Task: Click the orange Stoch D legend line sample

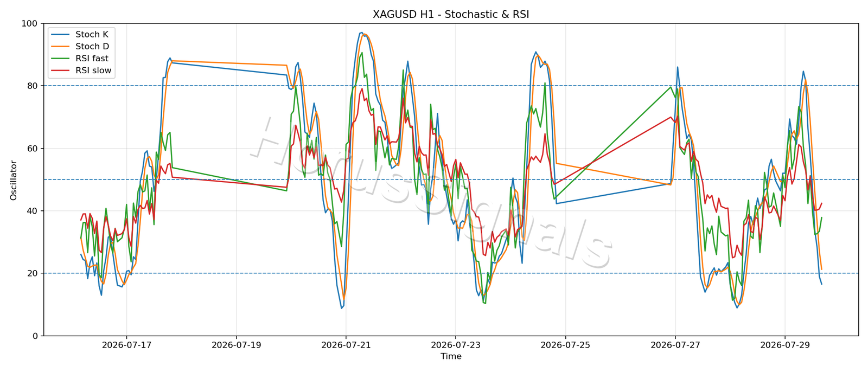Action: click(59, 47)
